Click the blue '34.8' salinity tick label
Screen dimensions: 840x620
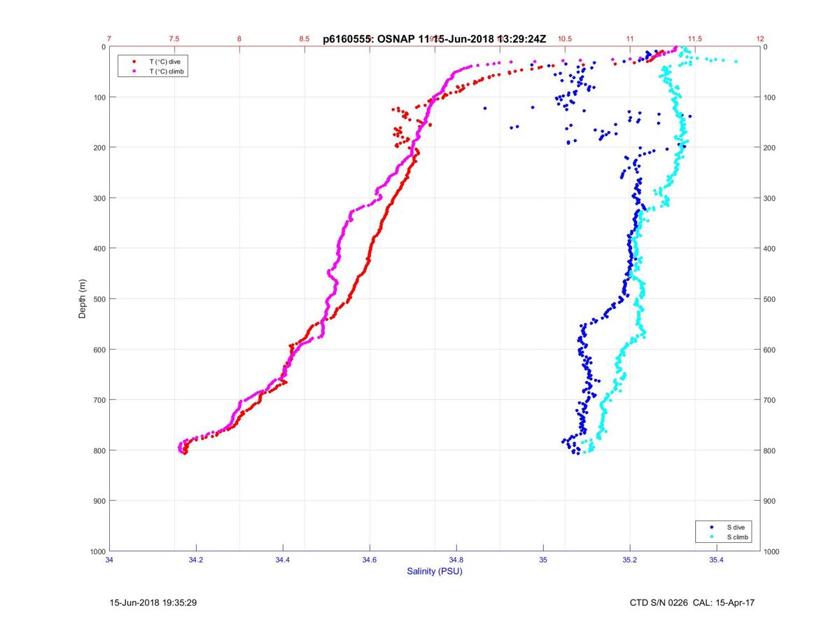click(x=456, y=560)
